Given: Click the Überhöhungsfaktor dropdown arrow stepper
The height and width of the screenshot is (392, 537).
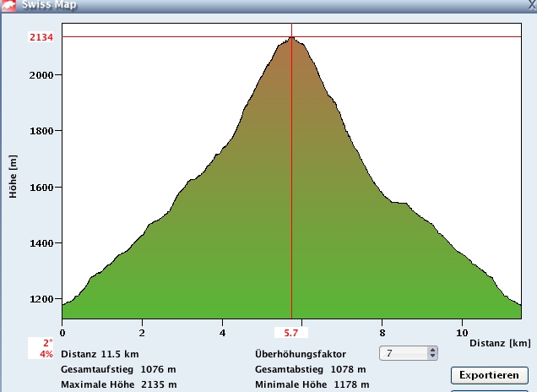Looking at the screenshot, I should (x=432, y=353).
